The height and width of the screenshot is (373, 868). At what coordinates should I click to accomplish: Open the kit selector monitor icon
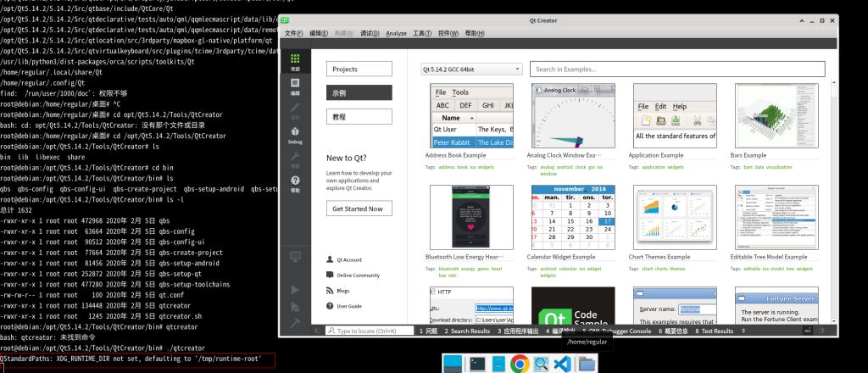pos(295,256)
